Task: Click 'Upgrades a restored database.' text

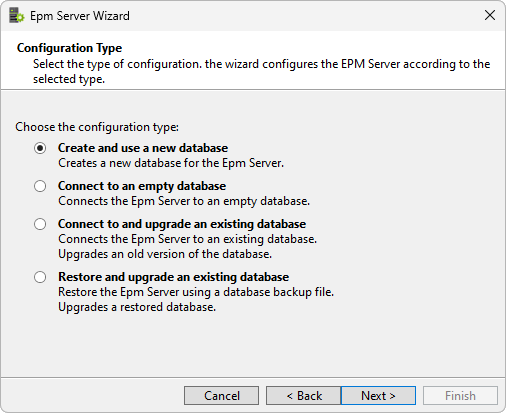Action: tap(137, 307)
